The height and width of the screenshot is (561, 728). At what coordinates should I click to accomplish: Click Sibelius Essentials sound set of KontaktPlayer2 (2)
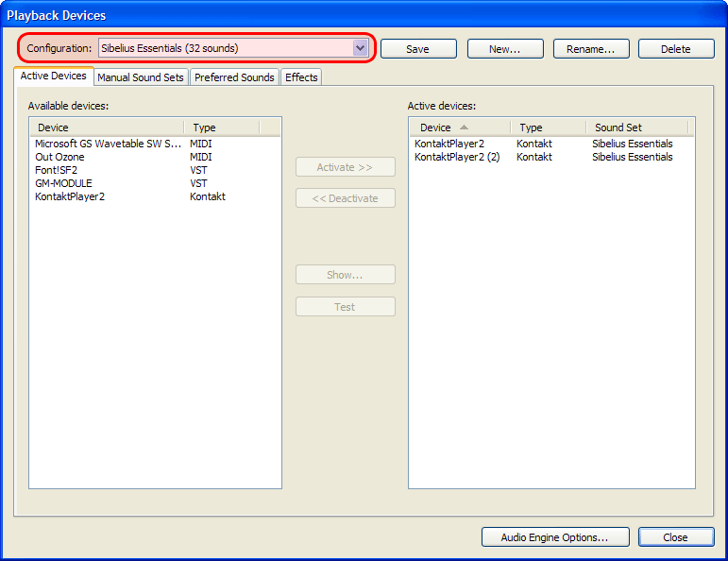tap(633, 157)
